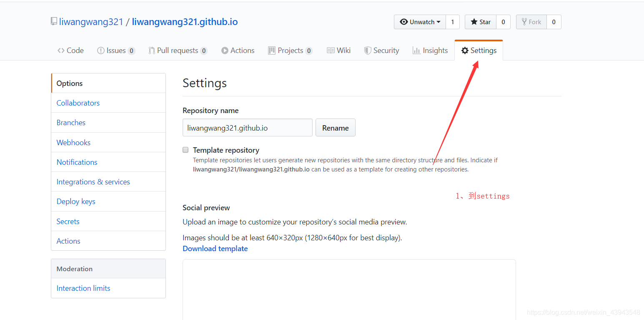This screenshot has height=320, width=644.
Task: Click the Actions tab play icon
Action: [225, 50]
